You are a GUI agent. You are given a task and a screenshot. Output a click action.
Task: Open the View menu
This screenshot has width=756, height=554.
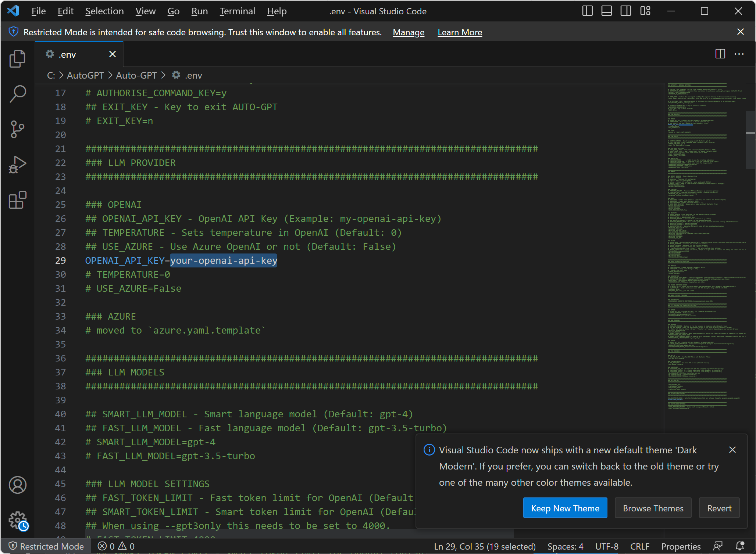point(146,11)
